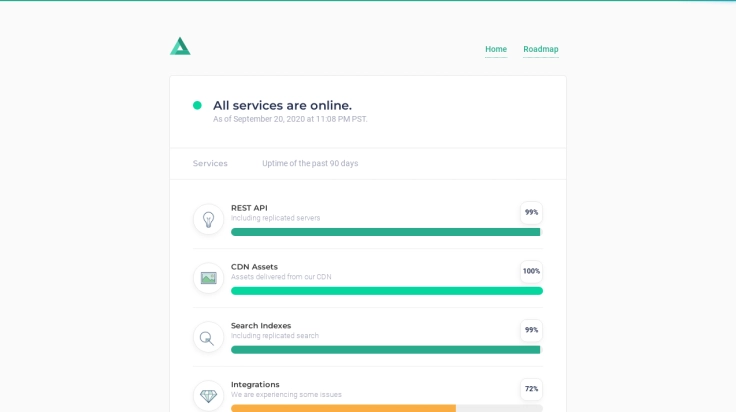Click the Search Indexes magnifier icon
736x412 pixels.
click(208, 337)
